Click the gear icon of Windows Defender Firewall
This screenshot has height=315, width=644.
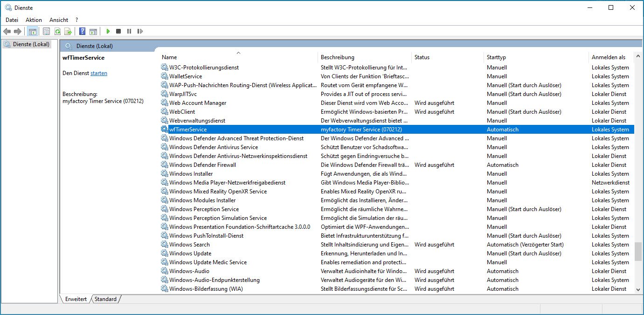click(x=165, y=165)
